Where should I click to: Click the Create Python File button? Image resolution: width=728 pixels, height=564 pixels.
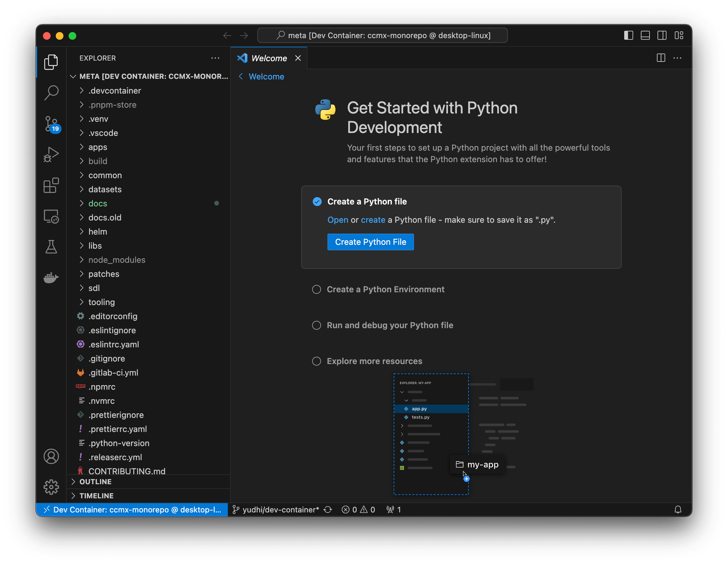(370, 242)
